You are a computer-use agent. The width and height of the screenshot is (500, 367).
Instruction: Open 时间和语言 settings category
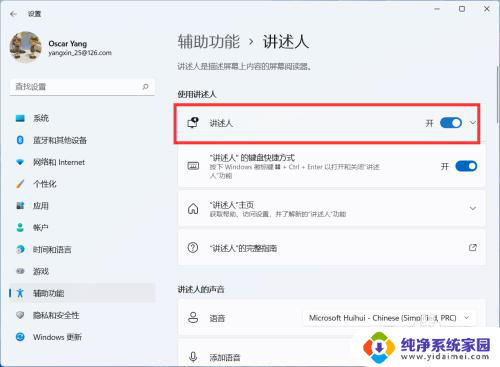point(82,249)
